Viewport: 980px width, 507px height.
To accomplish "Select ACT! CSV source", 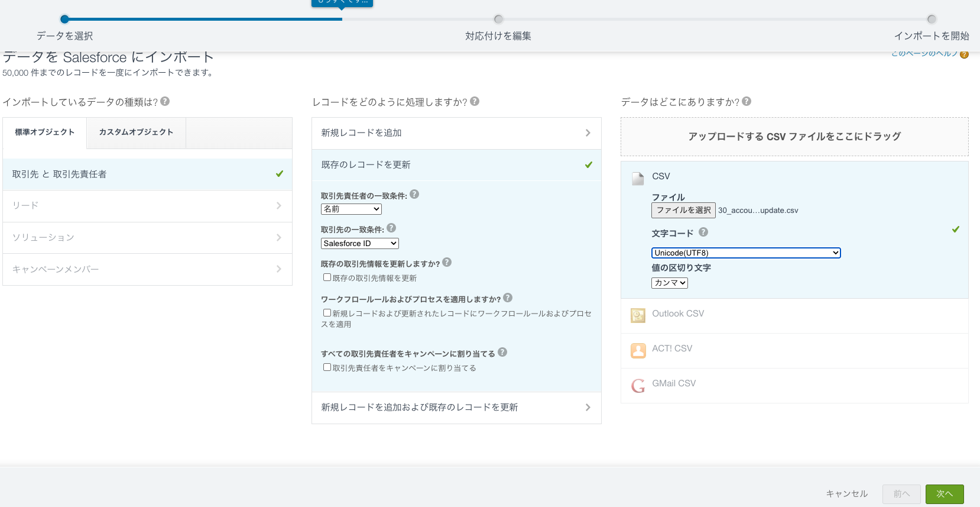I will point(794,351).
